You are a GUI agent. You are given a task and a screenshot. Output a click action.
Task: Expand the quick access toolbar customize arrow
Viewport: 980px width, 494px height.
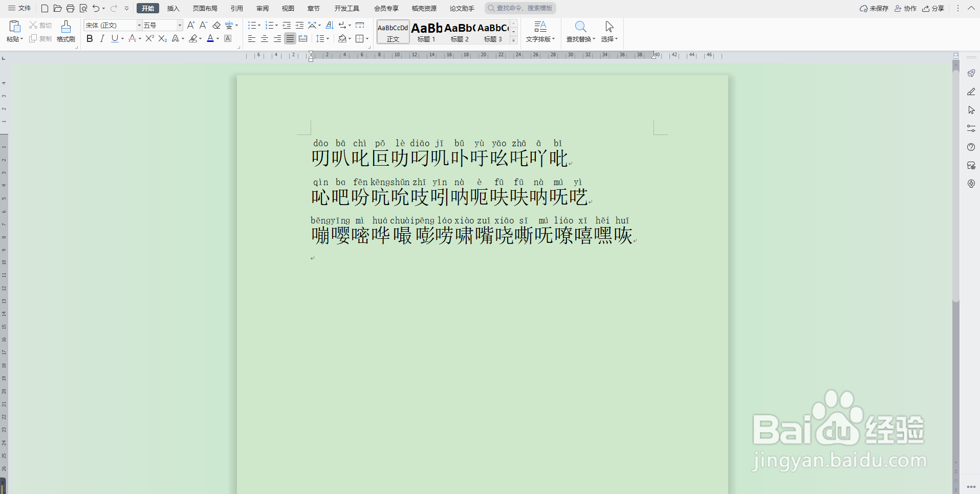126,8
